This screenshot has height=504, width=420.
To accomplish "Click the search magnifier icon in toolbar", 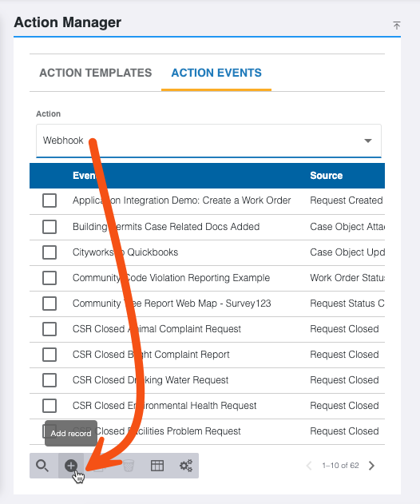I will click(x=42, y=466).
